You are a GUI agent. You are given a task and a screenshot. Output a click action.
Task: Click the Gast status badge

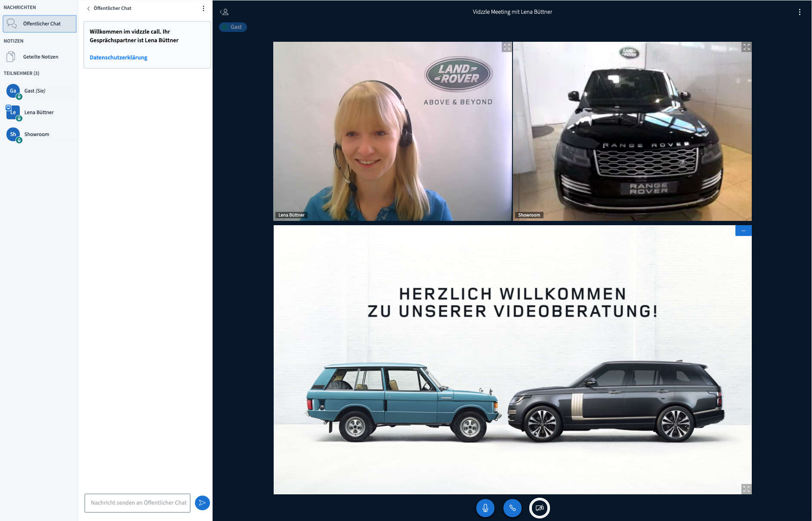(x=233, y=27)
